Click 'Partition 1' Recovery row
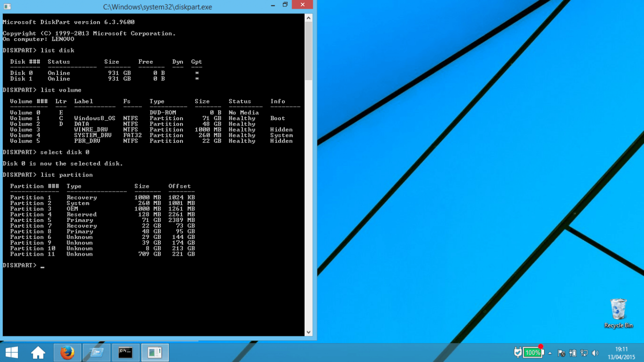This screenshot has height=362, width=644. point(102,197)
